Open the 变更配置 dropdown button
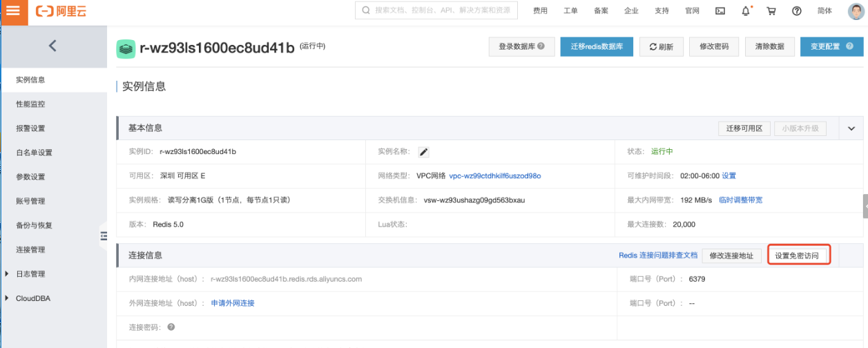Viewport: 868px width, 348px height. point(831,46)
